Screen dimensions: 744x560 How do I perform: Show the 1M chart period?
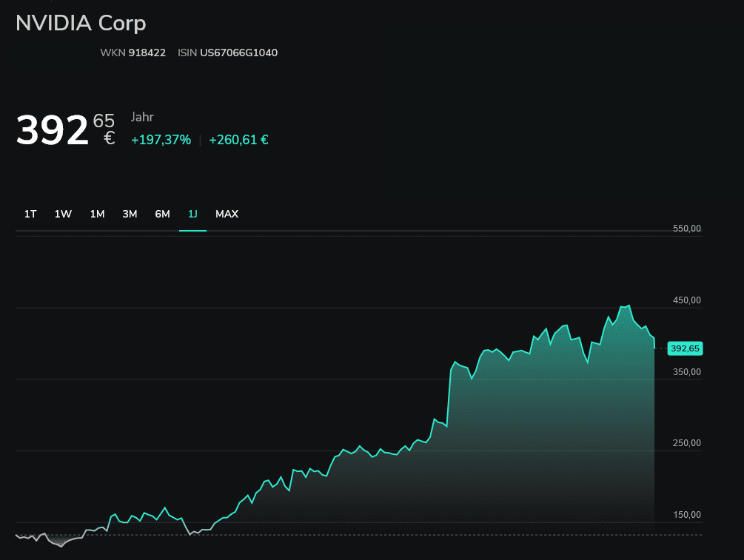[x=97, y=214]
